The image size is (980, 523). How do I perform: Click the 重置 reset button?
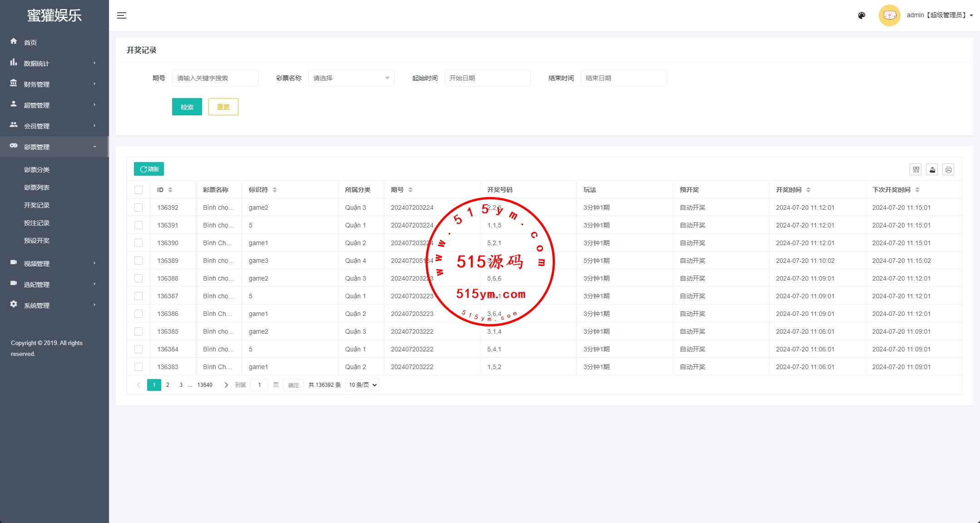coord(223,107)
